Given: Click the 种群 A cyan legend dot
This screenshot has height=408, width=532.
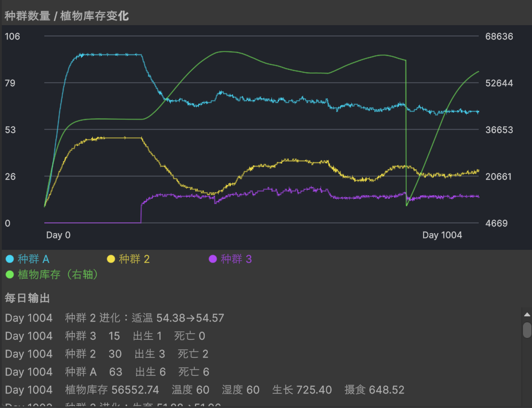Looking at the screenshot, I should (10, 259).
